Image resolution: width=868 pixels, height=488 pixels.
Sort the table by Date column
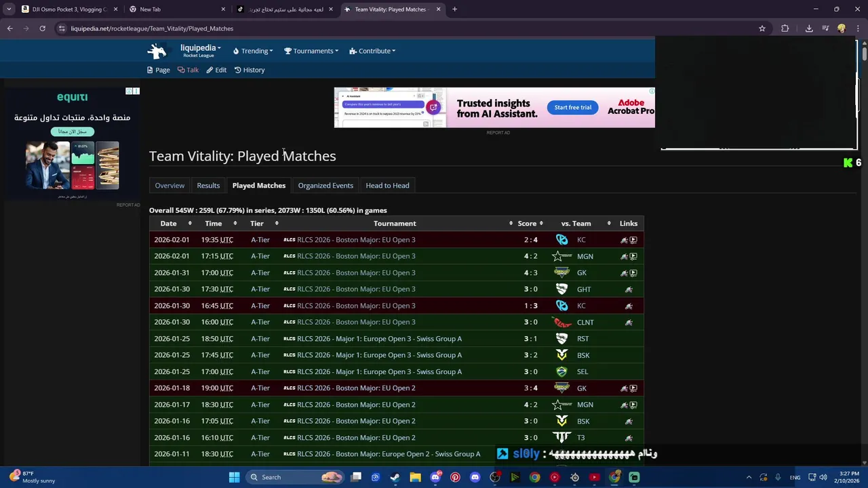[x=190, y=224]
